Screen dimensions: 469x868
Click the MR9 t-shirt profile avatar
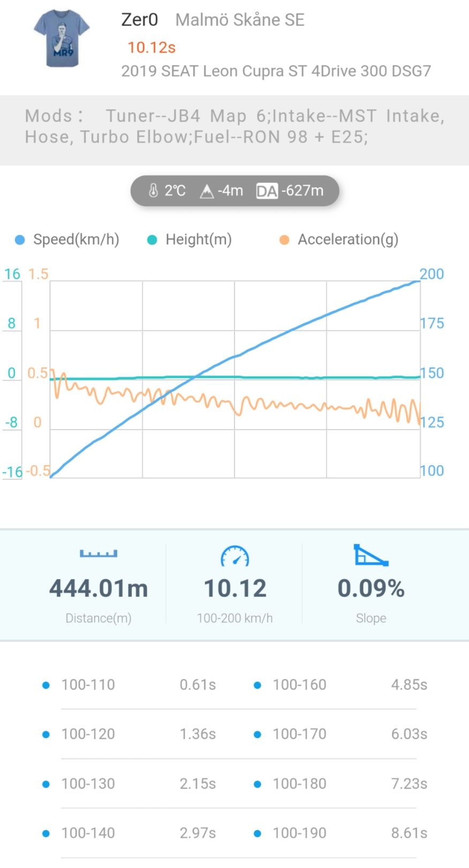[x=62, y=39]
